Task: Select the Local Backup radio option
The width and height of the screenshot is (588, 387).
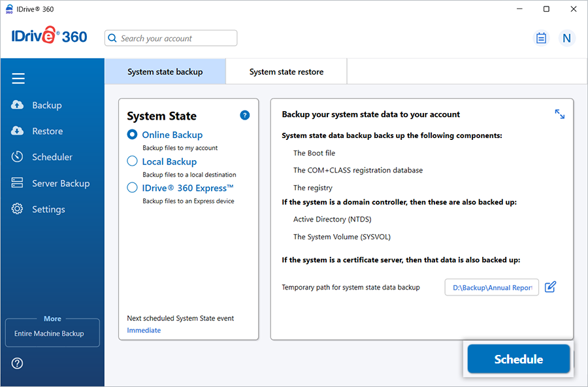Action: (133, 161)
